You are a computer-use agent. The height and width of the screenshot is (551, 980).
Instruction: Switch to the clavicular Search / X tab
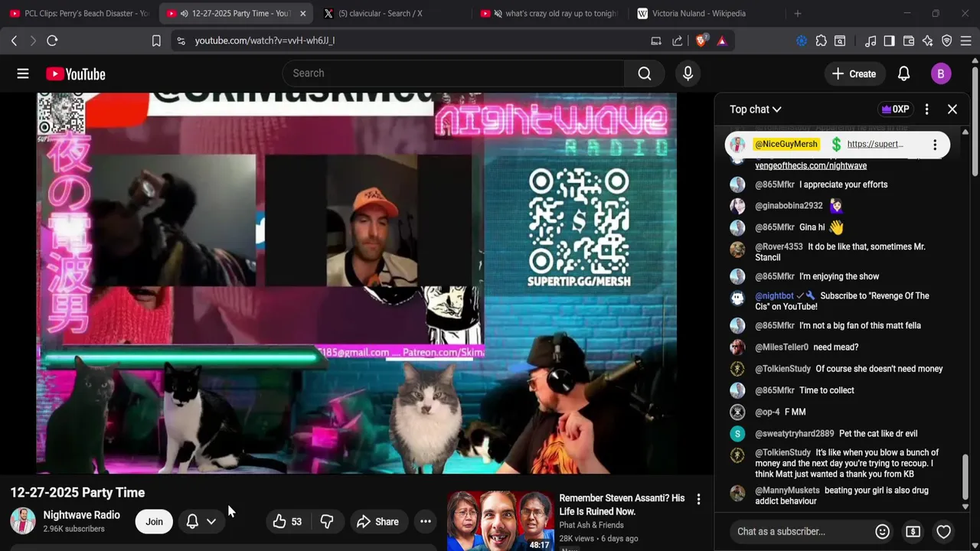coord(390,13)
